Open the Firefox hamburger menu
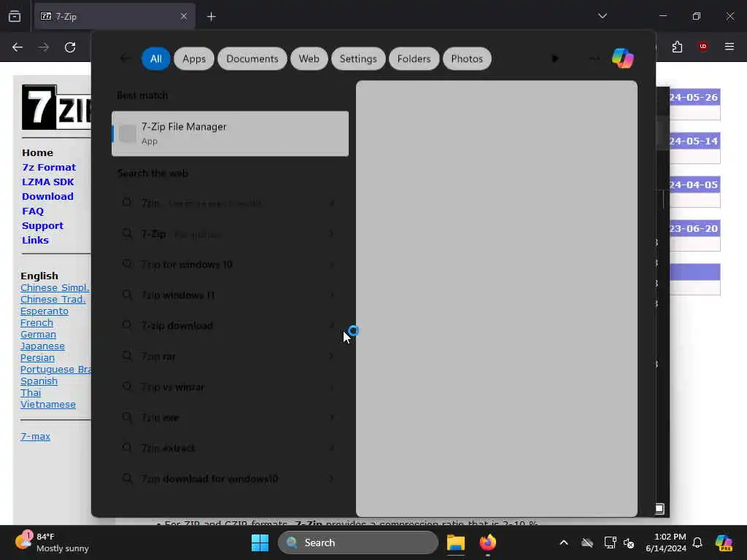The height and width of the screenshot is (560, 747). click(x=729, y=47)
